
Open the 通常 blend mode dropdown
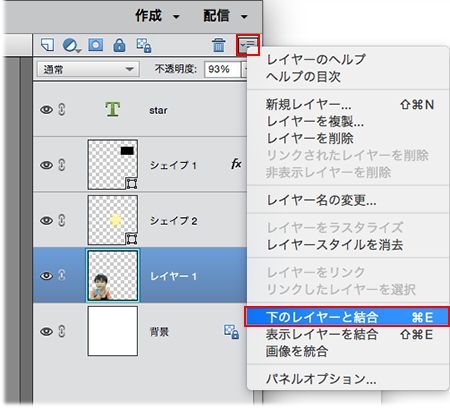[88, 69]
